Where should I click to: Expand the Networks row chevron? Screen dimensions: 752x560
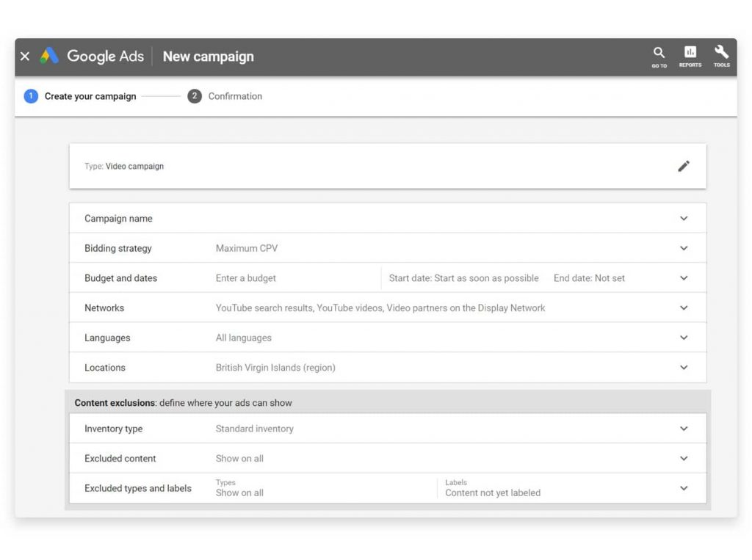684,308
